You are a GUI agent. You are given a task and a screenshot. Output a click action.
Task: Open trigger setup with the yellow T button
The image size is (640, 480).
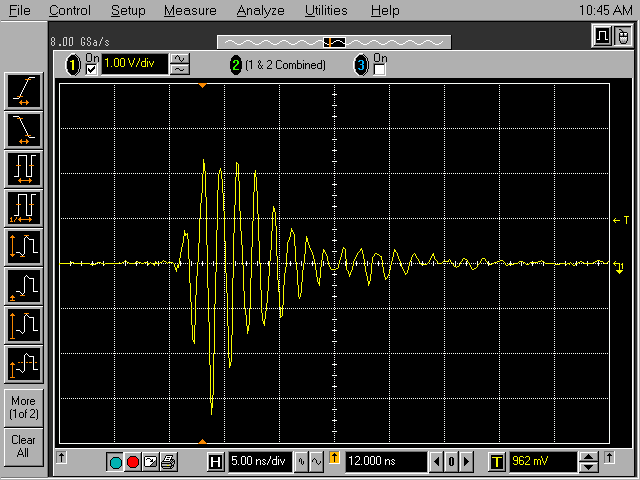coord(496,462)
